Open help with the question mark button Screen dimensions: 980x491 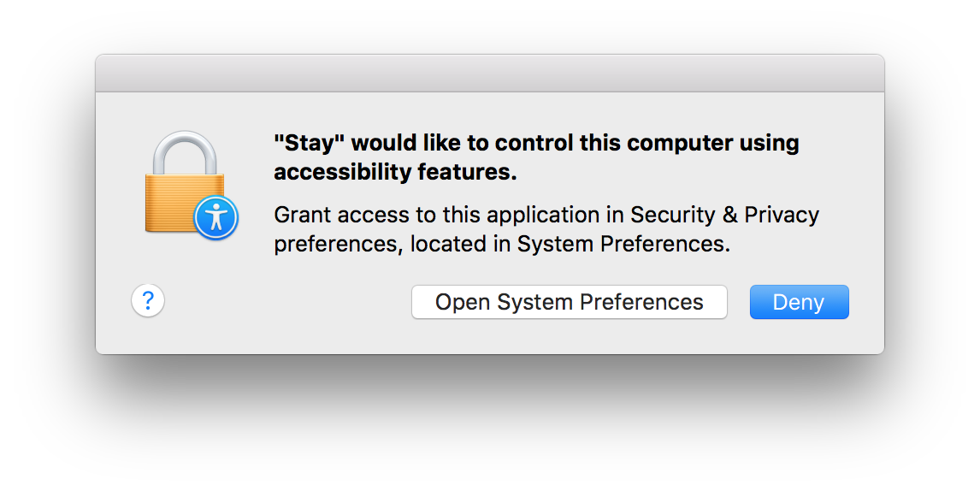coord(148,301)
